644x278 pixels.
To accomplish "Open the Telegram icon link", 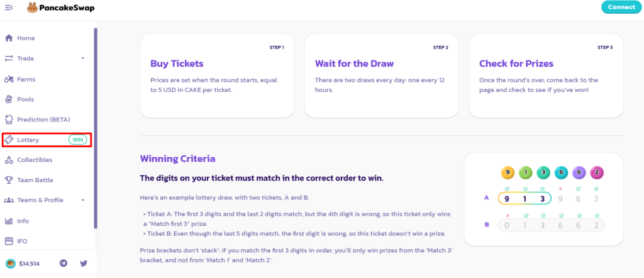I will tap(64, 264).
